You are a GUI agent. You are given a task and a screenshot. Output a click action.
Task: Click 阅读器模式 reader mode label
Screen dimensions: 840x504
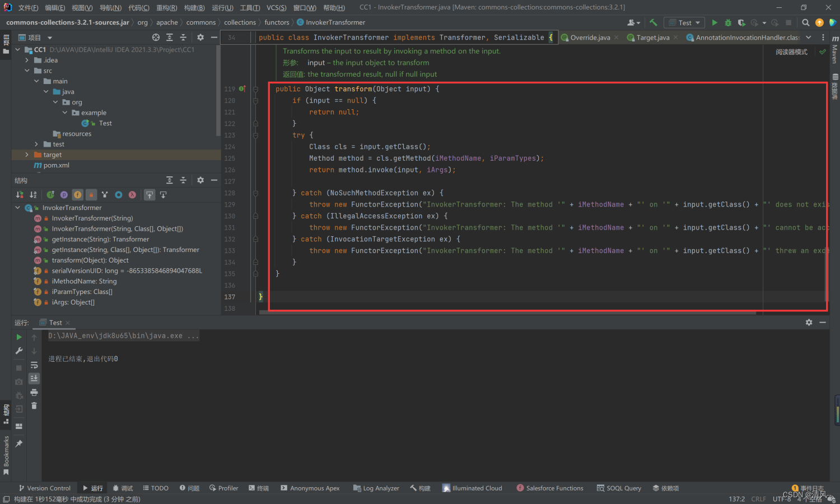(x=791, y=52)
